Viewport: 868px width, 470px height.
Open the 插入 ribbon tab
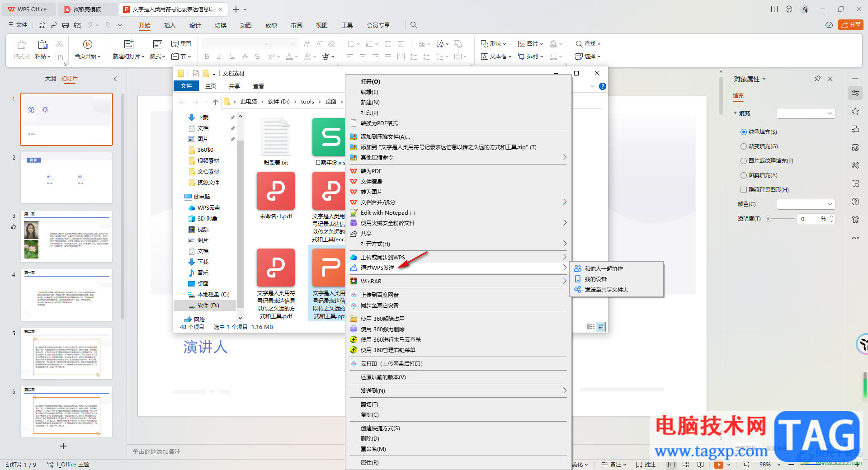tap(170, 25)
